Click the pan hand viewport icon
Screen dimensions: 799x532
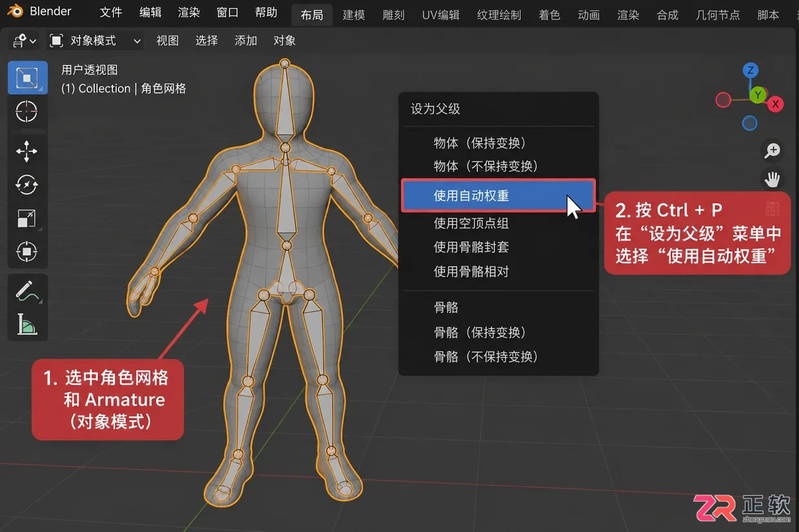(x=773, y=180)
